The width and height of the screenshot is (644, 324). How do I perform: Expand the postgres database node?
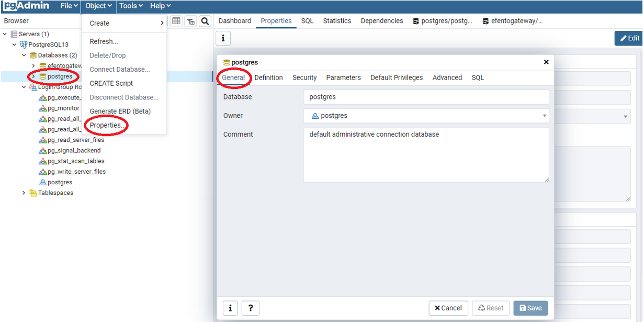tap(33, 76)
